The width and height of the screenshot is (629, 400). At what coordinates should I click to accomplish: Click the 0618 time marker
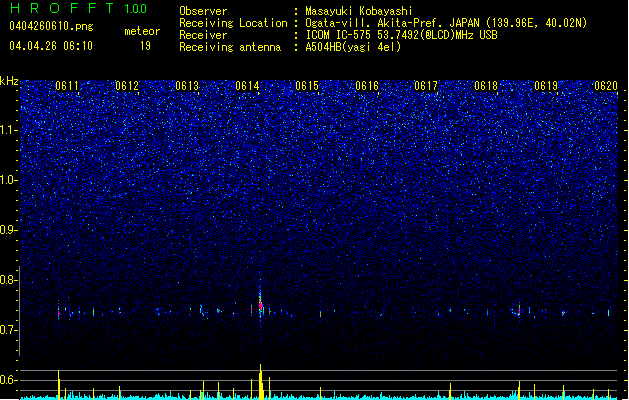pyautogui.click(x=486, y=86)
